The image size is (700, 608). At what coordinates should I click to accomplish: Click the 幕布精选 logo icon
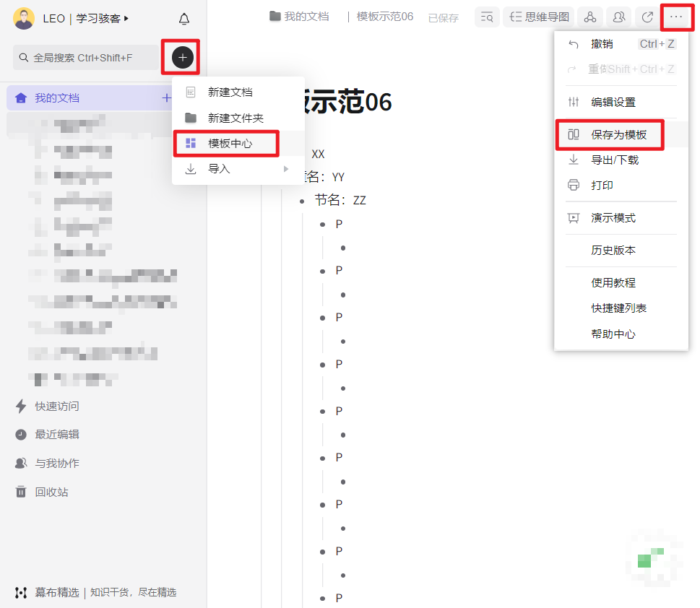[20, 592]
